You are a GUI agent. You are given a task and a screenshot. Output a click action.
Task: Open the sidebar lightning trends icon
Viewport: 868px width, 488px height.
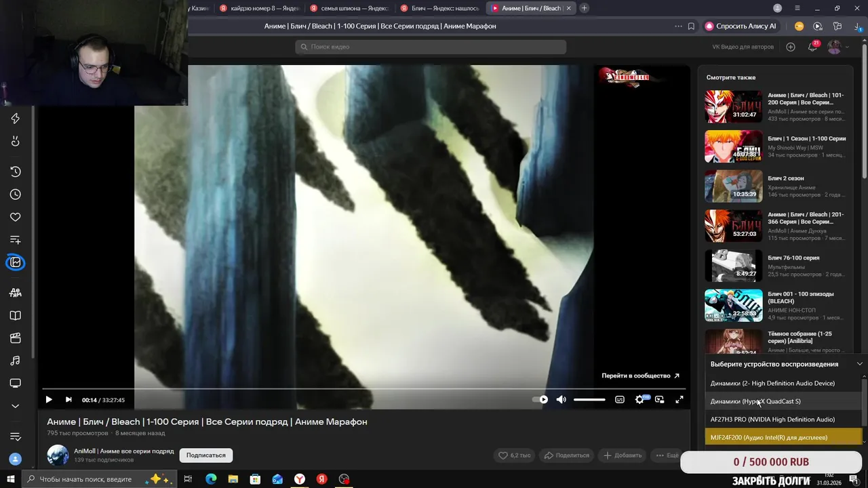(x=16, y=119)
